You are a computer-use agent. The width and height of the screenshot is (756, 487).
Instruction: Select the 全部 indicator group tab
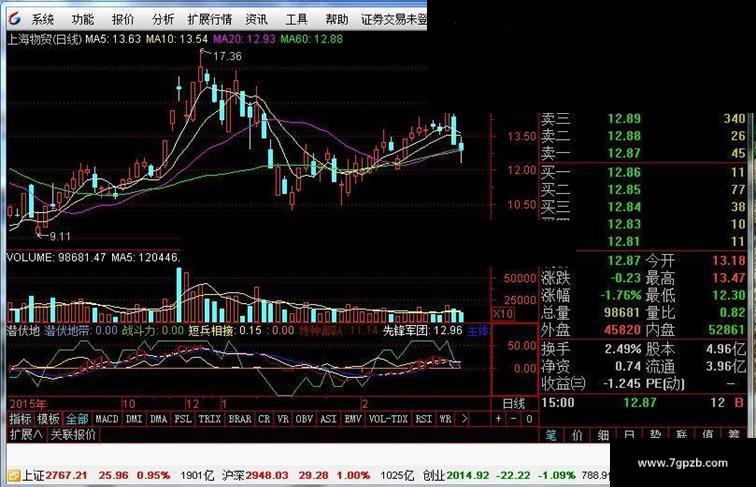click(77, 419)
